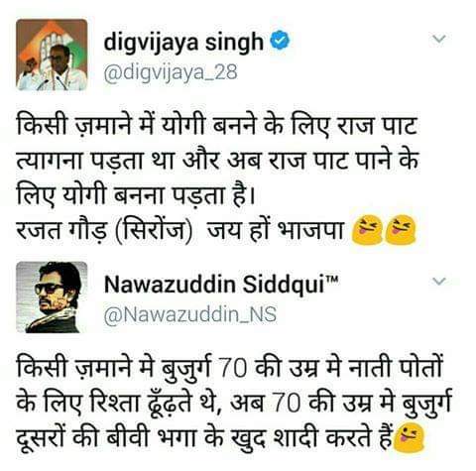
Task: Select the line starting किसी ज़माने मे बुजुर्ग
Action: click(x=229, y=368)
